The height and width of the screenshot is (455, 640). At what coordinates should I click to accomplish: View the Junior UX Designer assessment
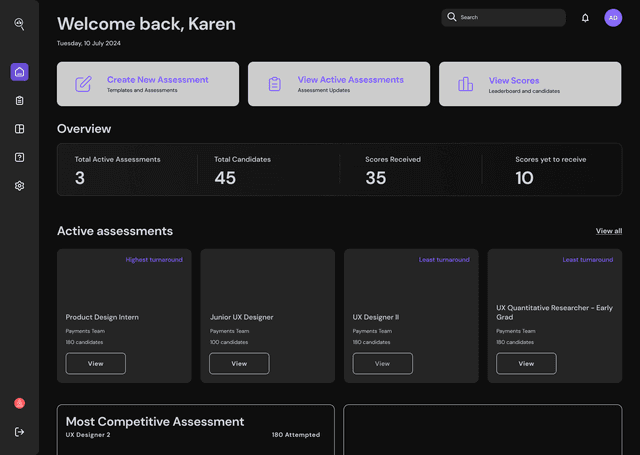click(239, 364)
